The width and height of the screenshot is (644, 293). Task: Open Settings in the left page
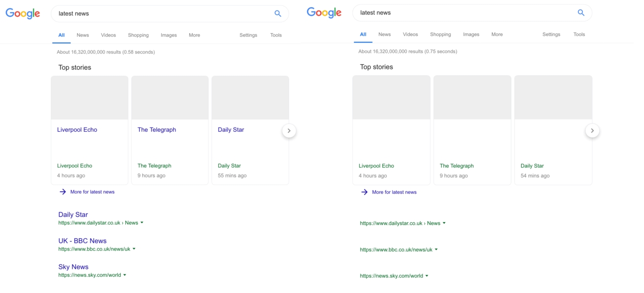click(248, 35)
